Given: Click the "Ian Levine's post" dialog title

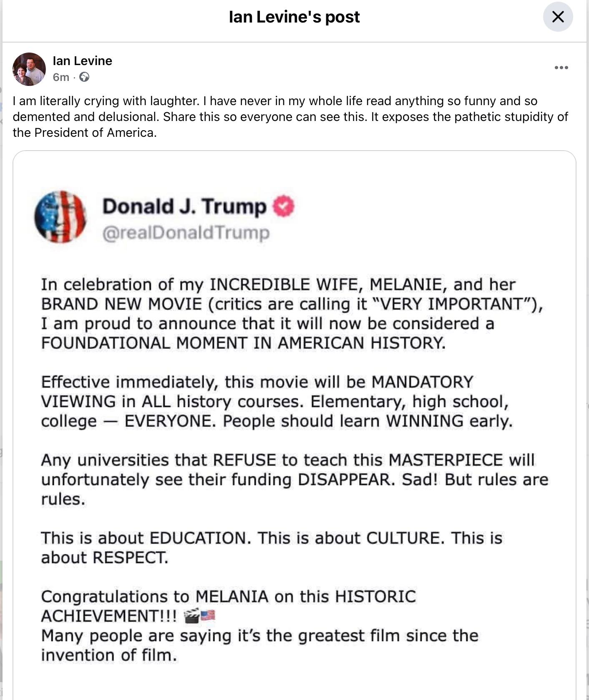Looking at the screenshot, I should click(x=294, y=17).
